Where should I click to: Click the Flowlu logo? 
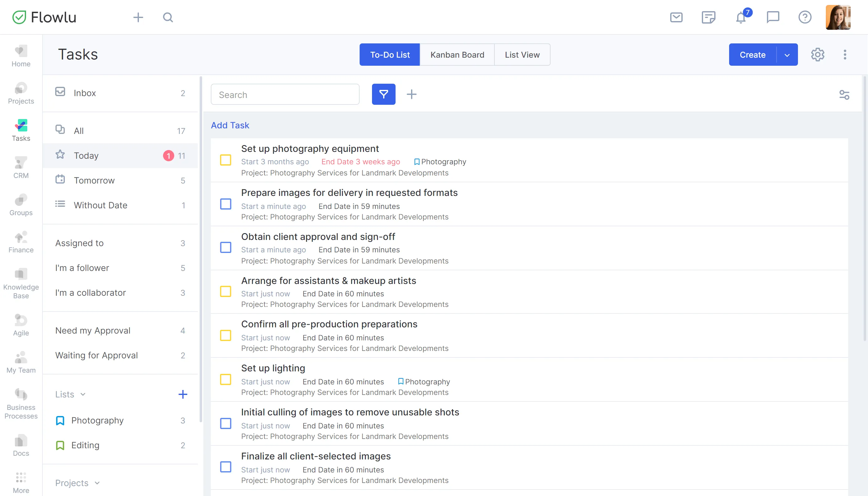[x=44, y=17]
